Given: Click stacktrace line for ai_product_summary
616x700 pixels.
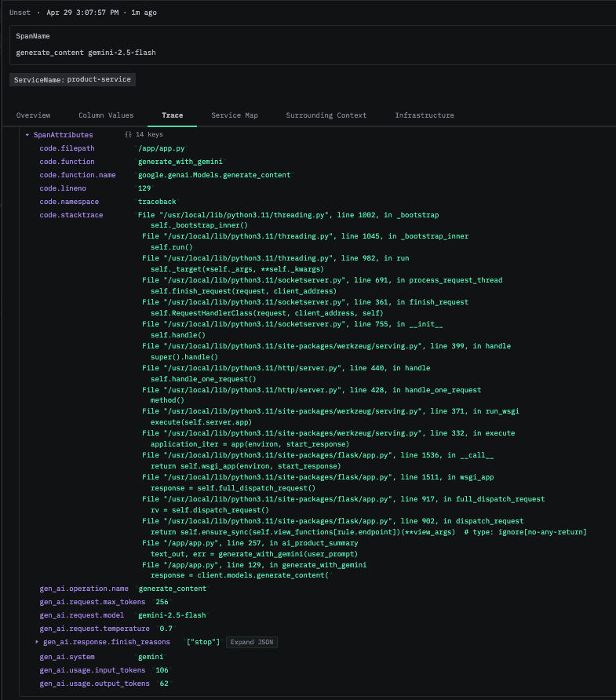Looking at the screenshot, I should [x=250, y=543].
